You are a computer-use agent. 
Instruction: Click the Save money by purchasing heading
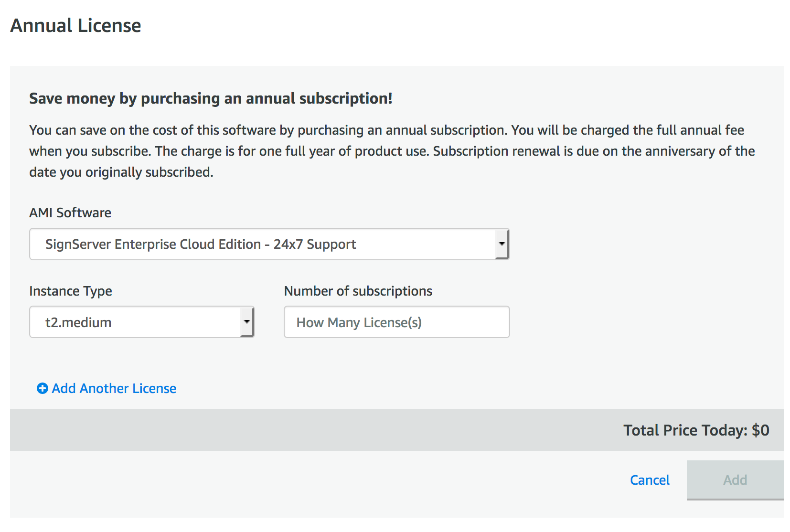(211, 98)
